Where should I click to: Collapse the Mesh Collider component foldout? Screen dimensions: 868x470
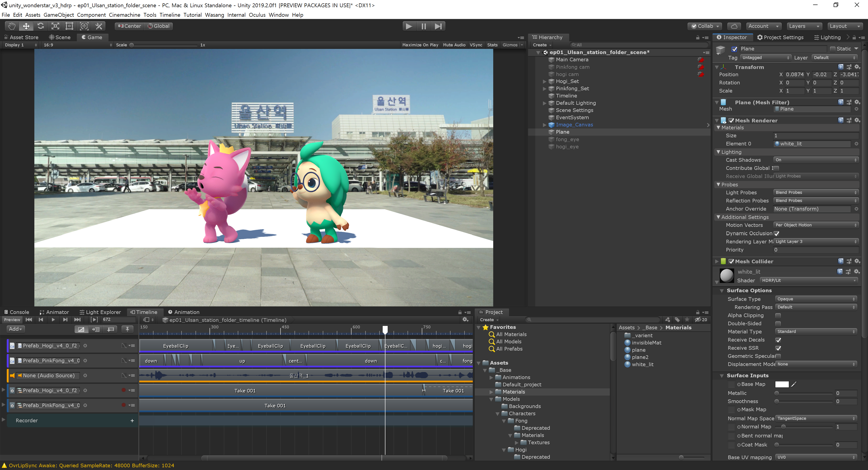coord(717,261)
